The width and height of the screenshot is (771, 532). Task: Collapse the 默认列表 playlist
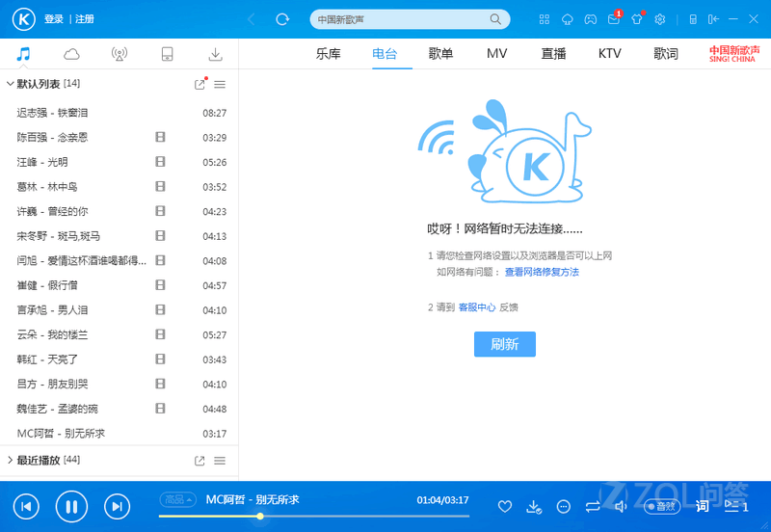point(10,84)
